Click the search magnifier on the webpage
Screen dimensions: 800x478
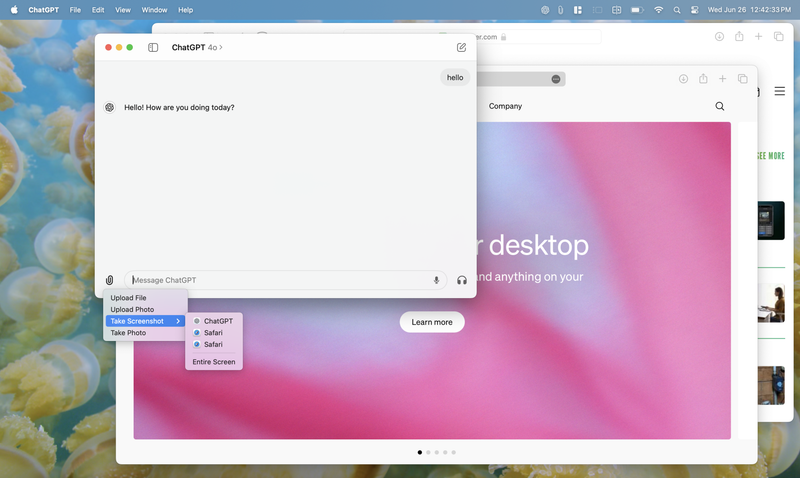point(720,106)
